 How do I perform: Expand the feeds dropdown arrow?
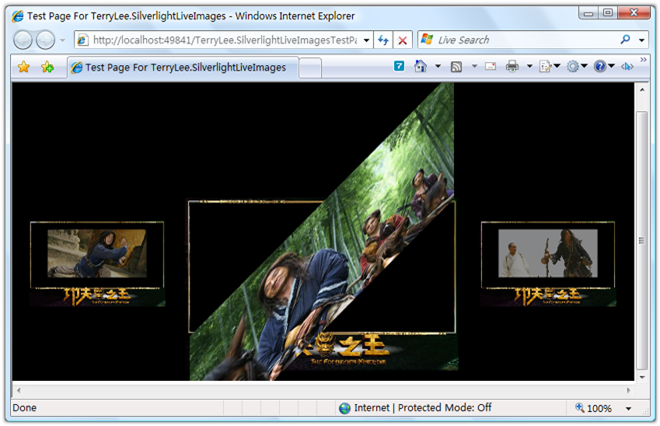474,66
